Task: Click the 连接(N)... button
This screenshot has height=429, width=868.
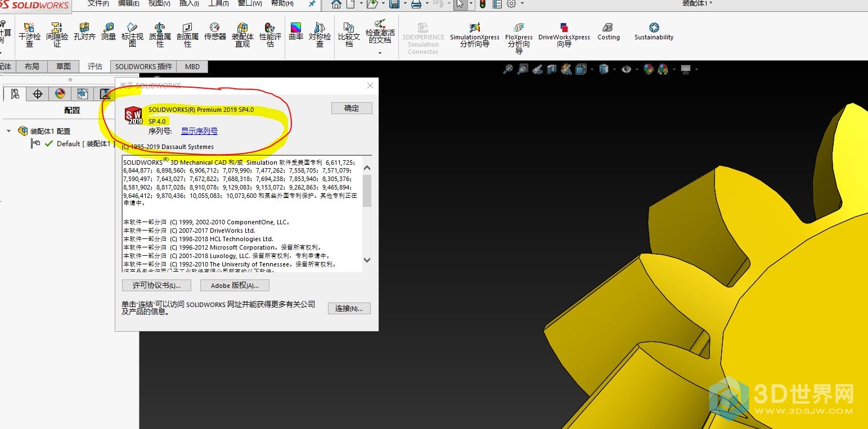Action: 349,309
